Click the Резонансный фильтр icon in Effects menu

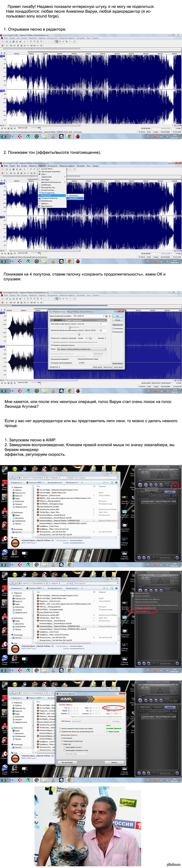pyautogui.click(x=39, y=198)
